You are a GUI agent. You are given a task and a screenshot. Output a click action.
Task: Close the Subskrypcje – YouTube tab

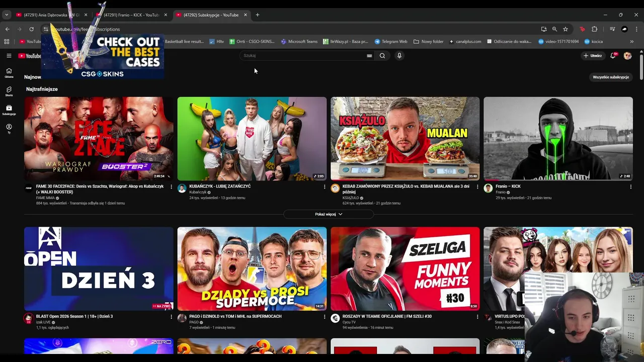246,15
